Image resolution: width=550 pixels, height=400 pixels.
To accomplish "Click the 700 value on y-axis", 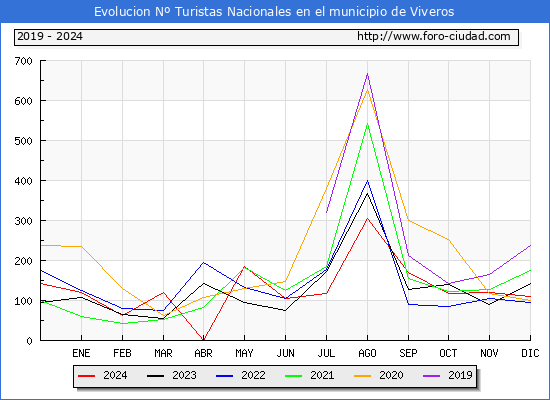I will (24, 61).
